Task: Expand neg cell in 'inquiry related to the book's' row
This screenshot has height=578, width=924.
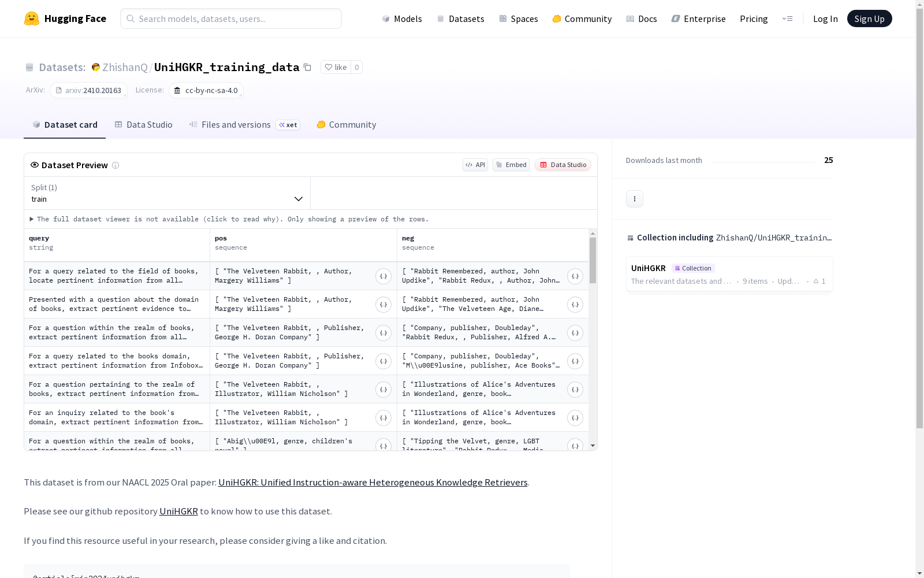Action: pyautogui.click(x=575, y=418)
